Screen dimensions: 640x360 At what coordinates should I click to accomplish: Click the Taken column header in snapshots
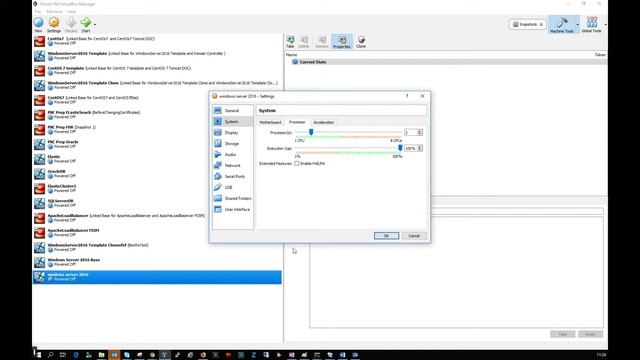coord(600,55)
